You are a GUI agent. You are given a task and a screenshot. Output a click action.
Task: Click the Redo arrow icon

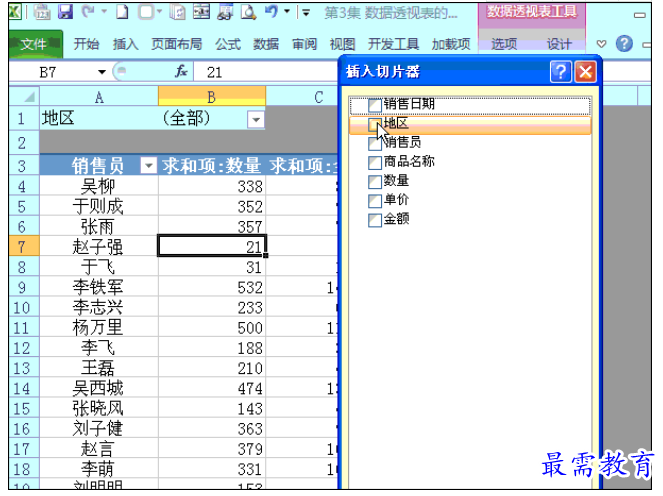(x=88, y=12)
